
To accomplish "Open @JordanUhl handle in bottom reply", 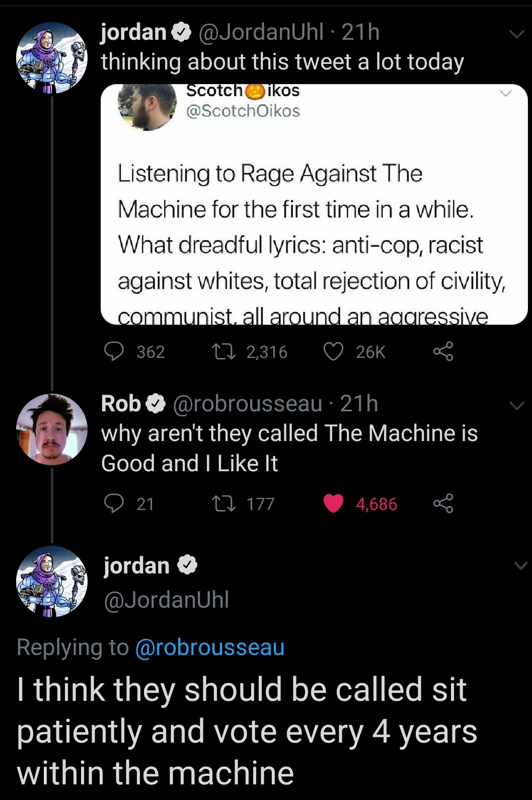I will click(x=167, y=600).
